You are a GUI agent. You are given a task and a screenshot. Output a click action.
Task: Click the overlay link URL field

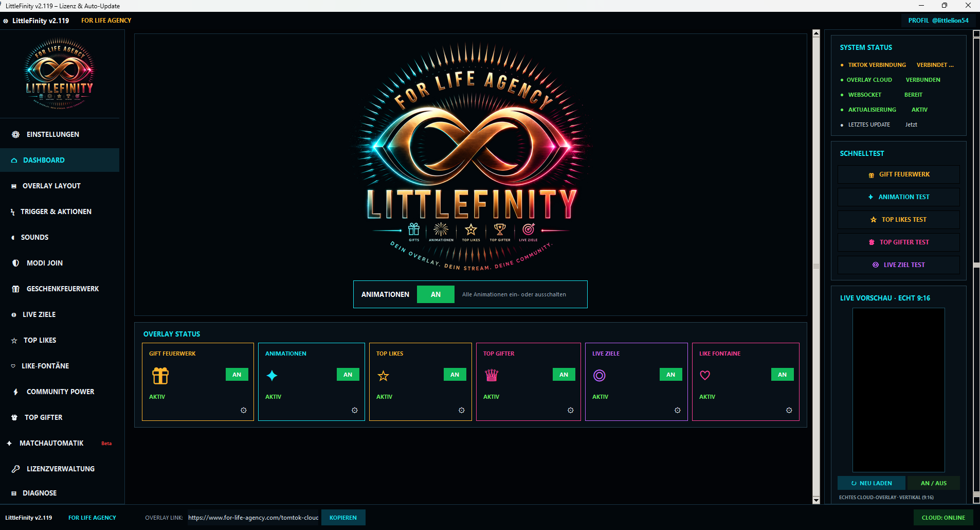(x=253, y=518)
